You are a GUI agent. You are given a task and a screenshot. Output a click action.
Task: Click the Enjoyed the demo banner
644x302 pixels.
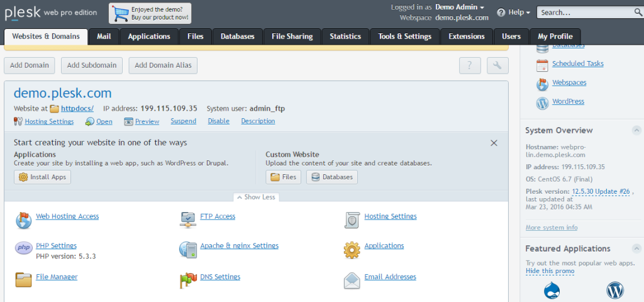[150, 14]
